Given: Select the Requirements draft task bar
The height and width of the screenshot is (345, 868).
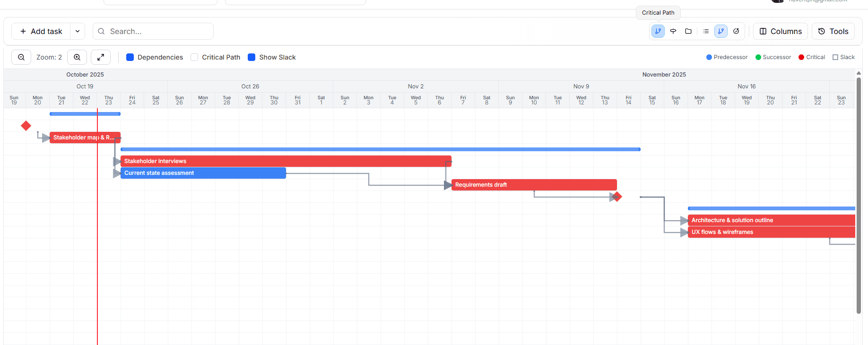Looking at the screenshot, I should tap(534, 185).
